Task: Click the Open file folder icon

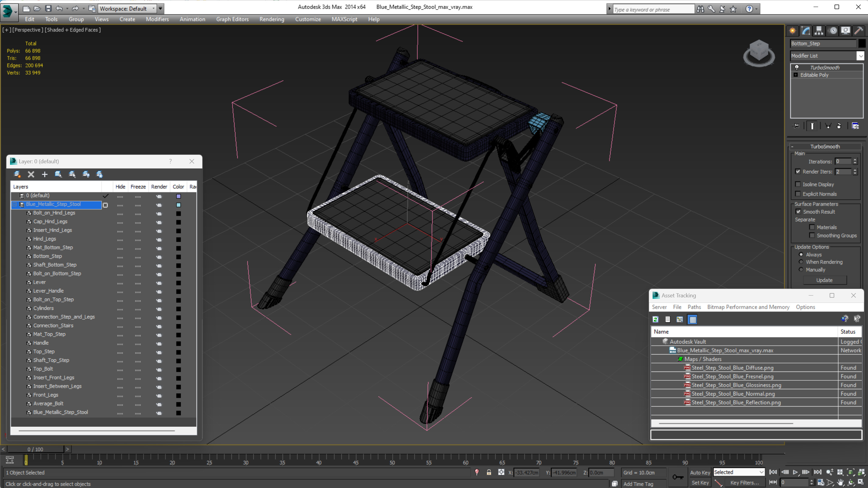Action: (37, 9)
